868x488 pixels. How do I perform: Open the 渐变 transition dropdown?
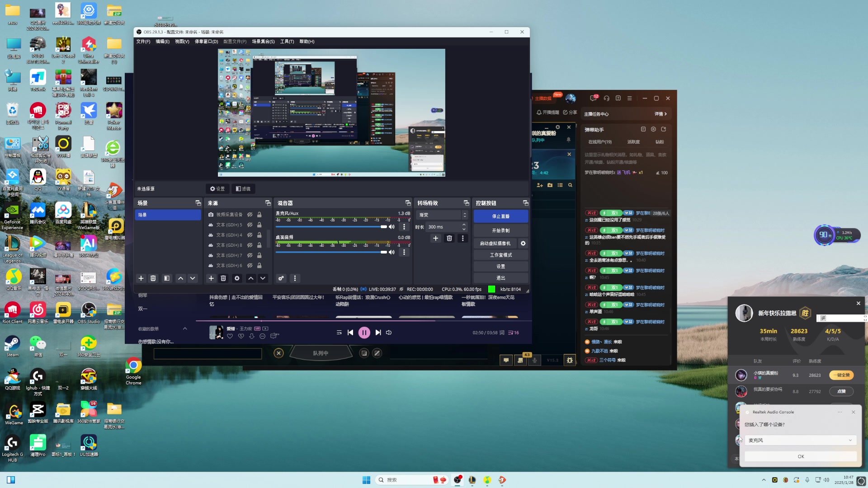tap(442, 215)
